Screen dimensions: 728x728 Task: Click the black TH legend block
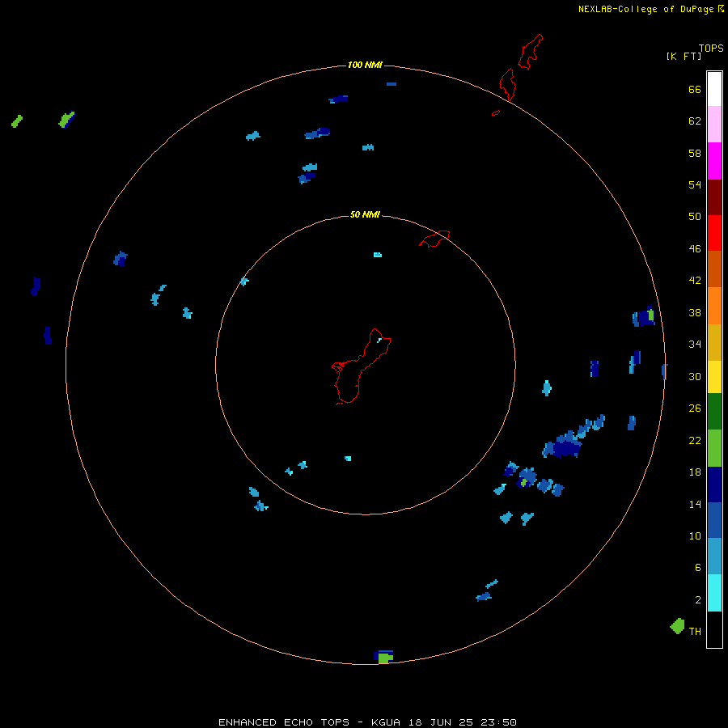pyautogui.click(x=714, y=629)
